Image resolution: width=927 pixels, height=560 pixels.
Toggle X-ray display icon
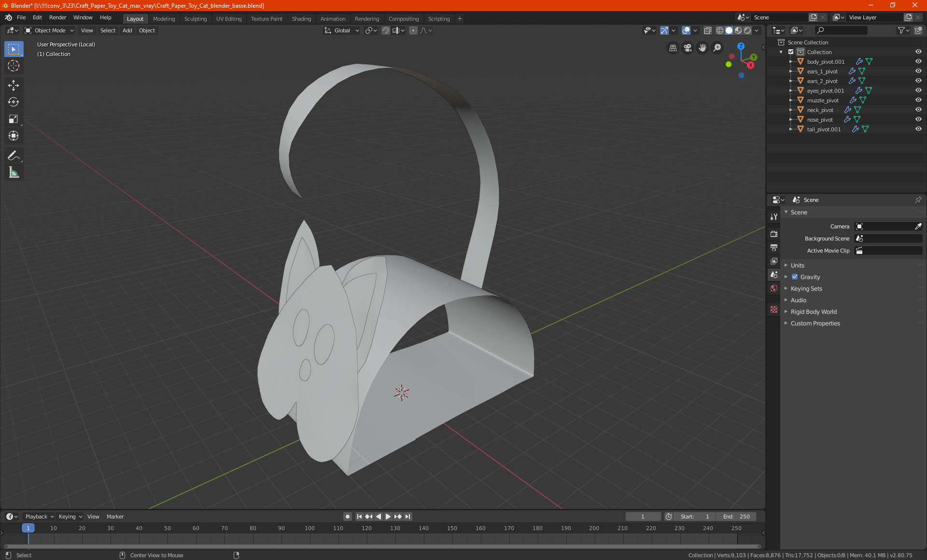(707, 30)
